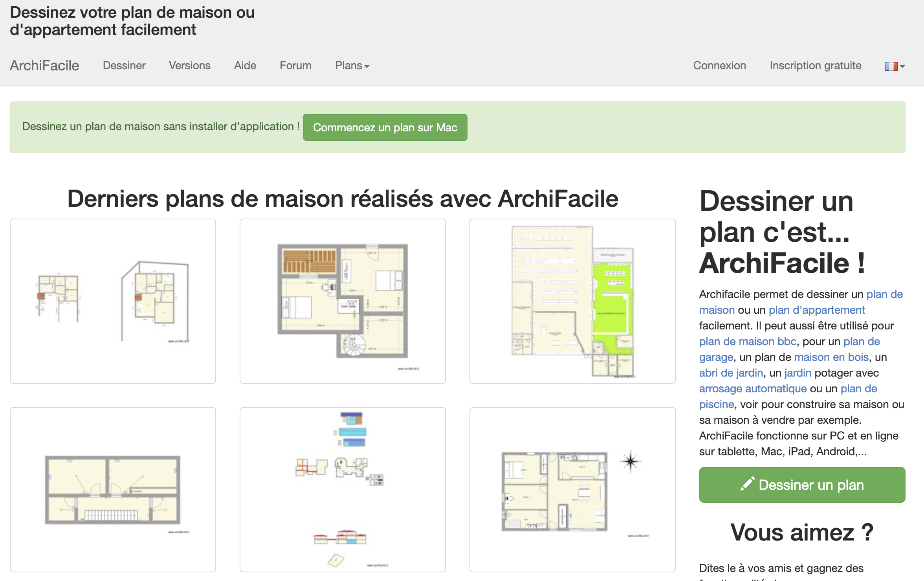The image size is (924, 581).
Task: Go to the Forum section
Action: 295,66
